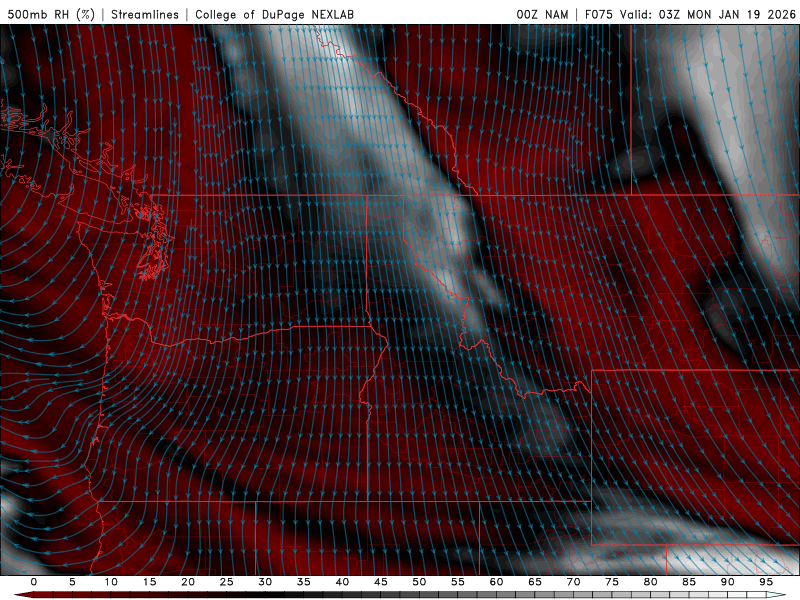Image resolution: width=800 pixels, height=600 pixels.
Task: Click the "Valid: 03Z MON JAN 19 2026" text
Action: pos(708,14)
